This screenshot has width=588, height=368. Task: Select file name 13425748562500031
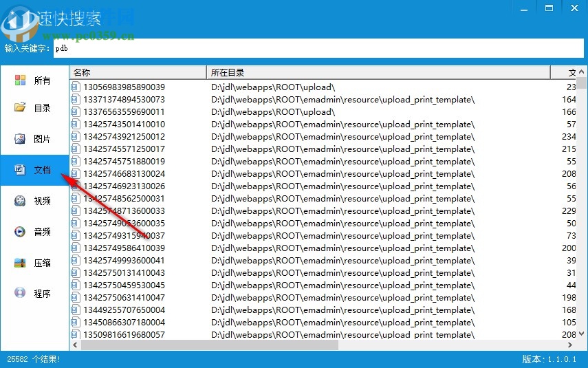124,198
